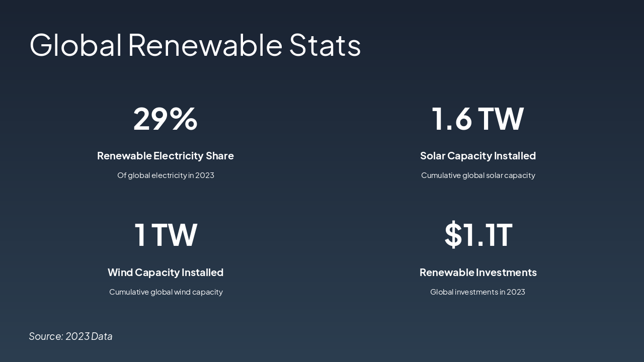Viewport: 644px width, 362px height.
Task: Select the "Wind Capacity Installed" heading
Action: (166, 273)
